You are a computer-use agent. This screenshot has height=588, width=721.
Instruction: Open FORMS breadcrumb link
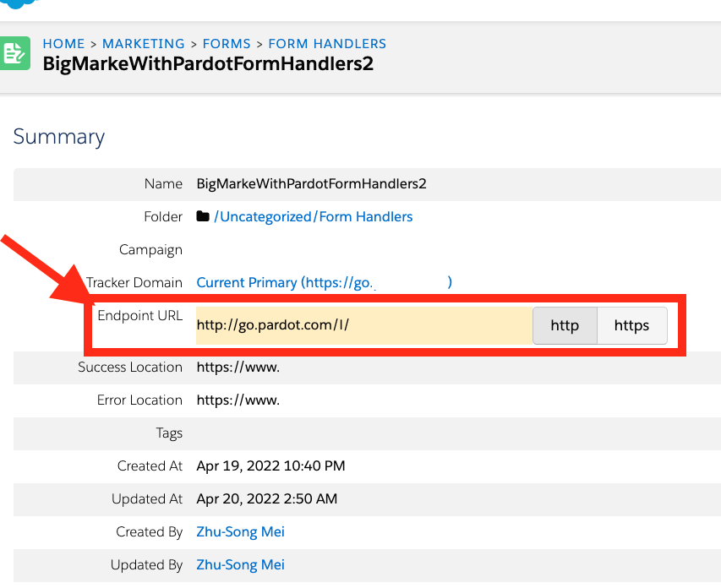click(x=227, y=44)
